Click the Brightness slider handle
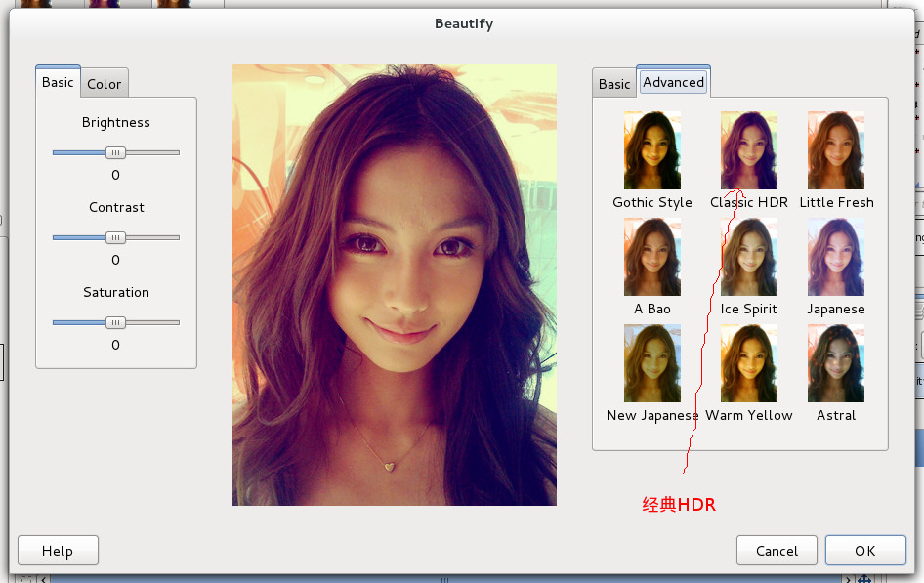Viewport: 924px width, 583px height. (x=115, y=152)
